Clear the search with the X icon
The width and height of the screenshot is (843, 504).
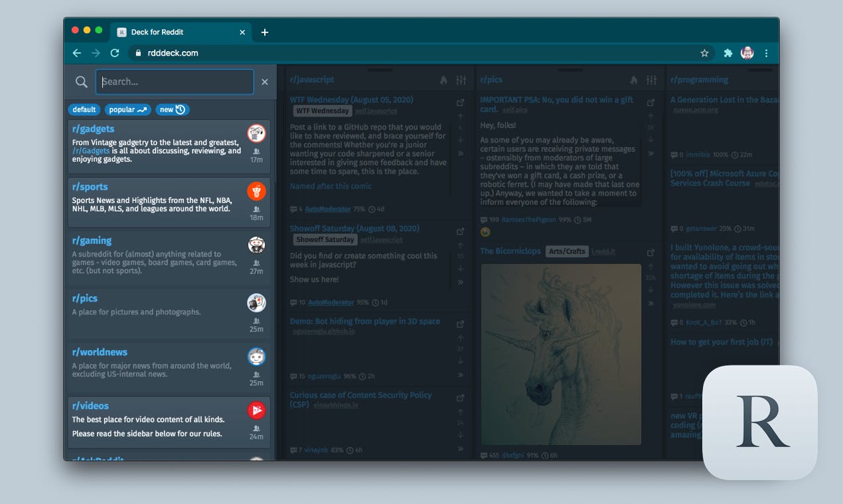coord(265,82)
